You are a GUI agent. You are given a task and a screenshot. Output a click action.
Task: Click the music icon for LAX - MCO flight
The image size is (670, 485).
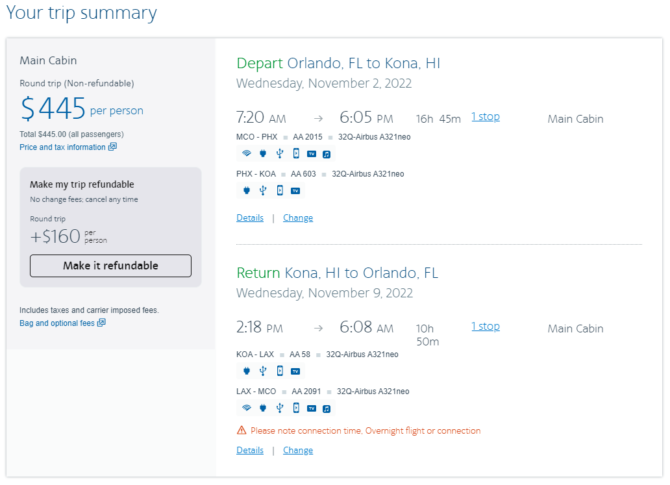click(326, 409)
